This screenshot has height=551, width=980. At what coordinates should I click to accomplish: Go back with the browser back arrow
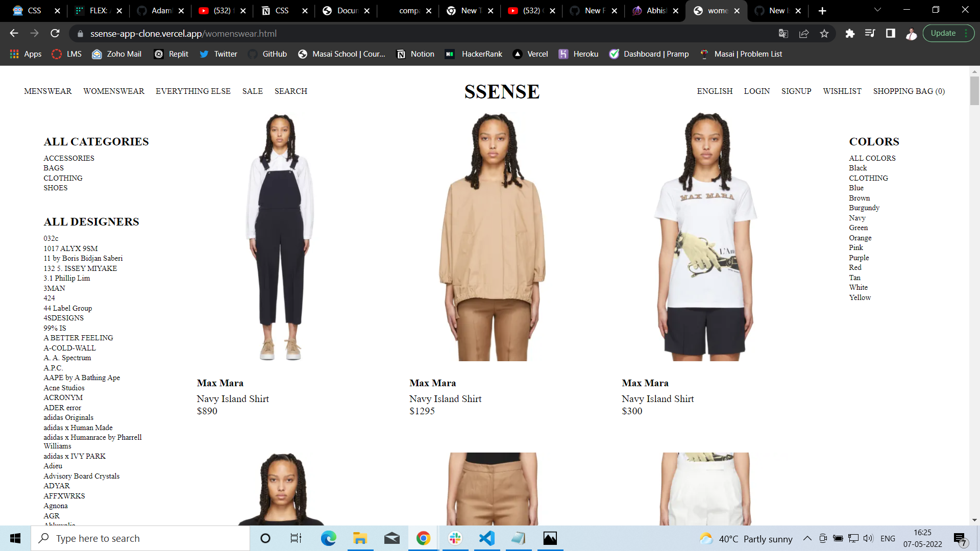14,34
